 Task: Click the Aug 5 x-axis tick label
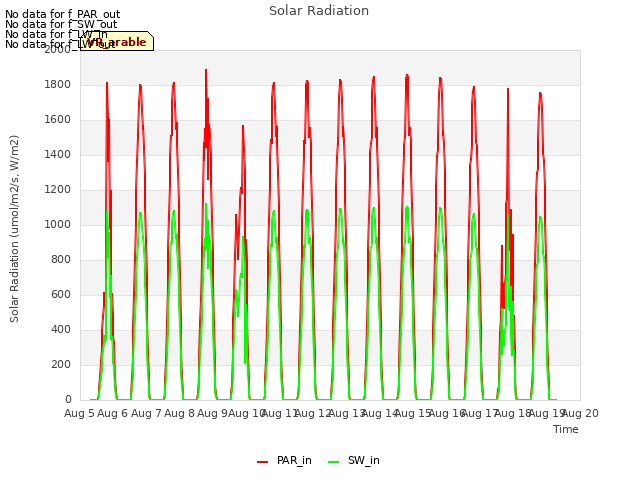click(79, 413)
